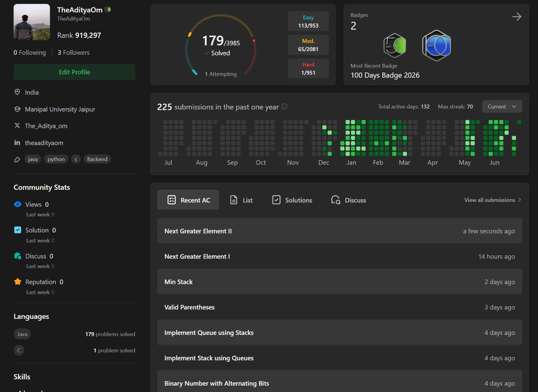The width and height of the screenshot is (538, 392).
Task: Open the 0 Following link
Action: (30, 52)
